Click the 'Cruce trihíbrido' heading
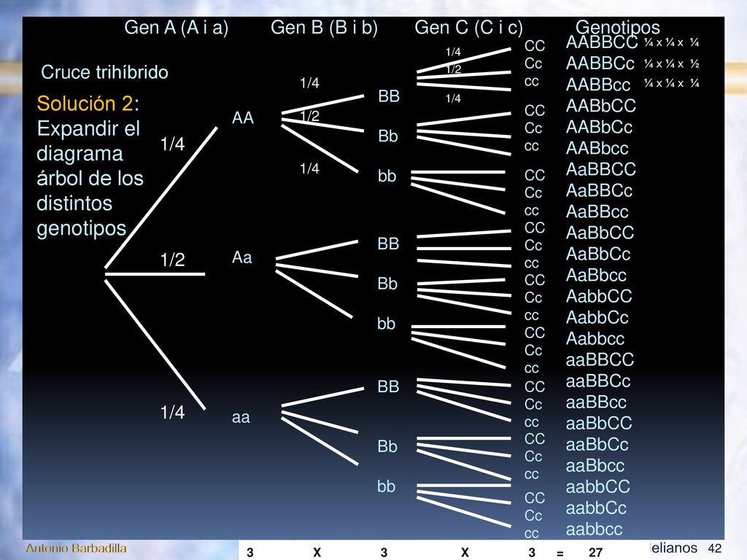 click(104, 72)
